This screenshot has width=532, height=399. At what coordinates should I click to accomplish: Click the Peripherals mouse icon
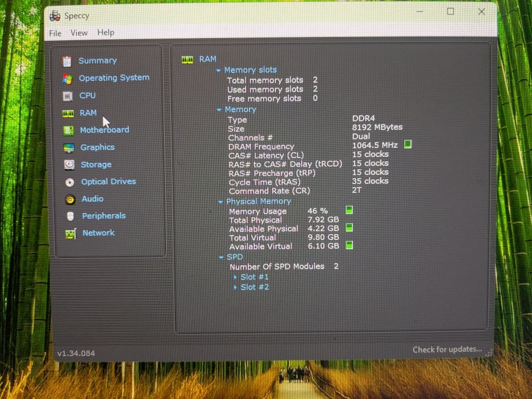71,217
